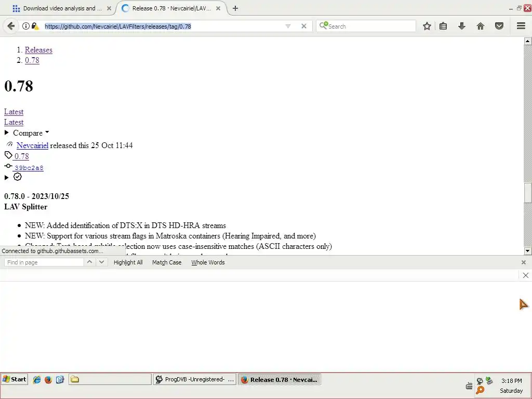This screenshot has height=399, width=532.
Task: Focus the Find in page field
Action: point(44,262)
